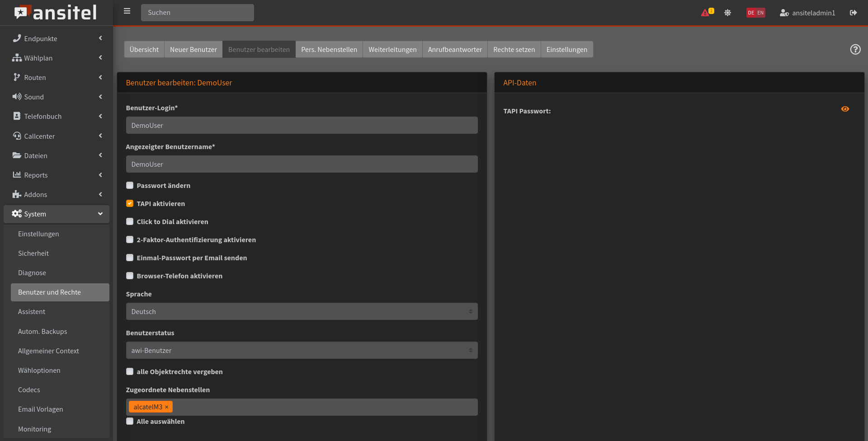Screen dimensions: 868x441
Task: Open the Rechte setzen tab
Action: pos(514,50)
